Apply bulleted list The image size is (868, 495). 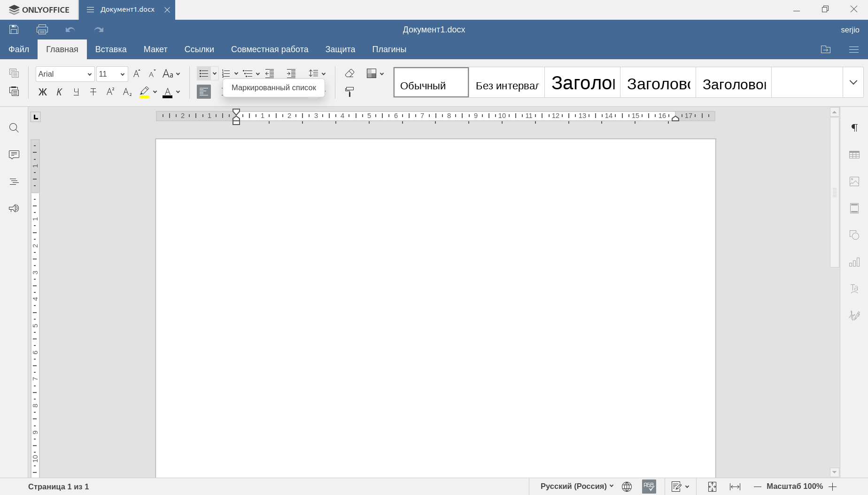(203, 74)
